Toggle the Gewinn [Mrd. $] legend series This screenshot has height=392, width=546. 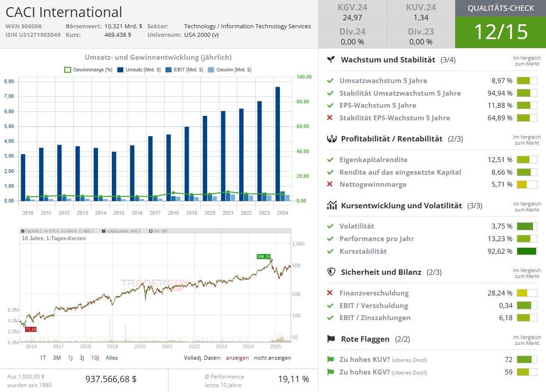point(230,70)
